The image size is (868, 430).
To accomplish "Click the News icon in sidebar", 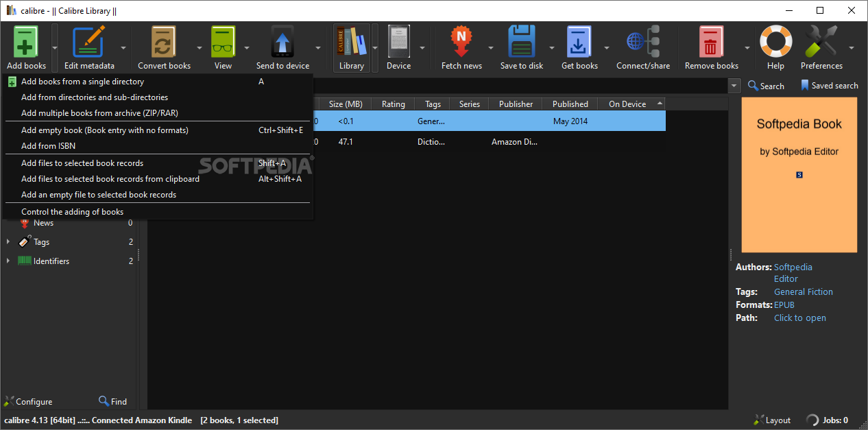I will click(x=25, y=223).
